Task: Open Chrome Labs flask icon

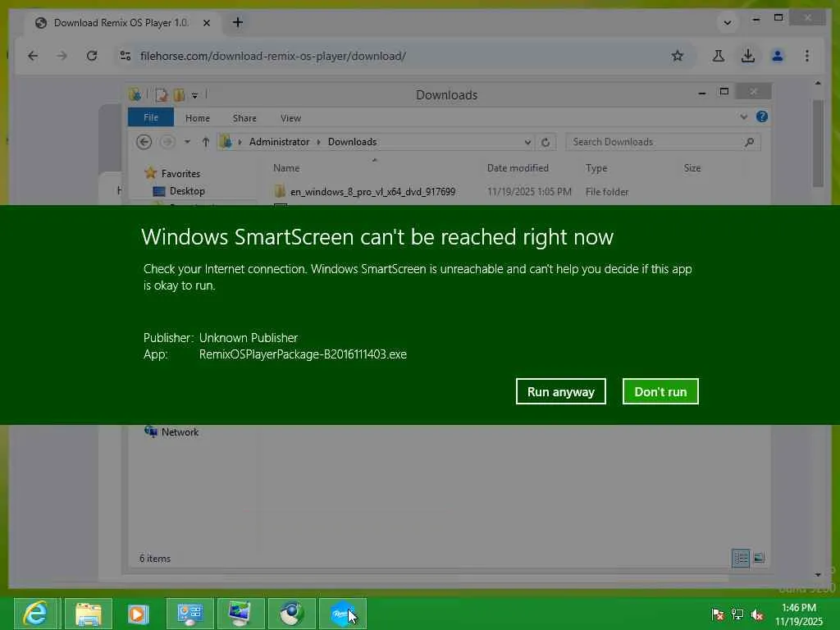Action: [719, 56]
